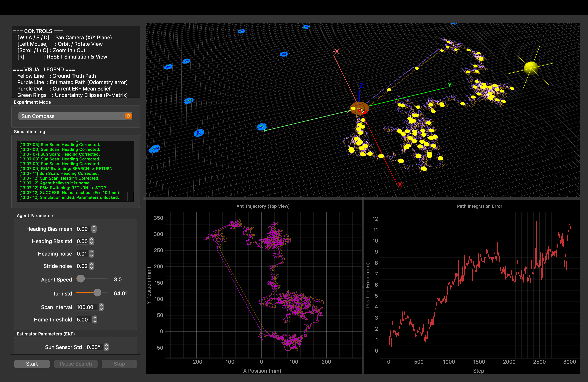This screenshot has width=588, height=382.
Task: Click the Pause Search button
Action: (76, 364)
